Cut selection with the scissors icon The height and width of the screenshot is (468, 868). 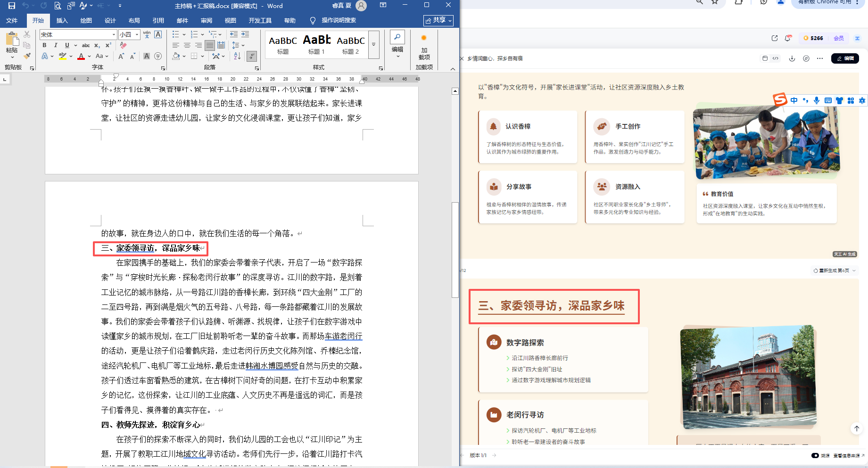pyautogui.click(x=27, y=34)
